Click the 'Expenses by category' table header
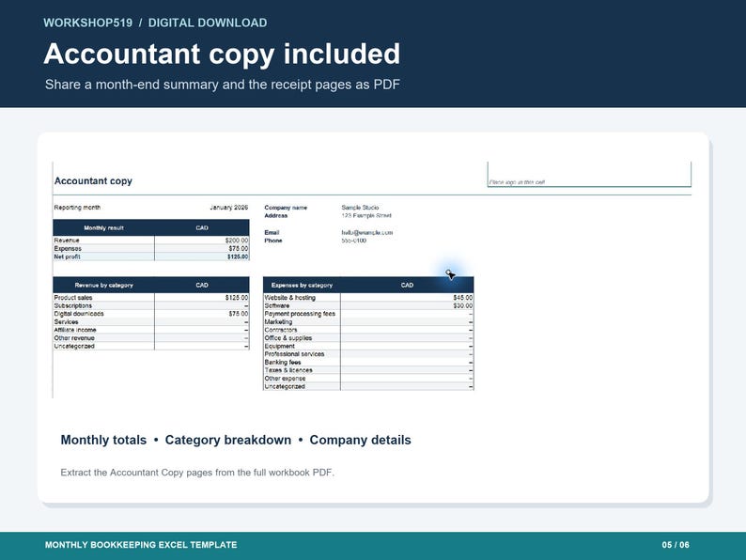Image resolution: width=746 pixels, height=560 pixels. point(302,285)
